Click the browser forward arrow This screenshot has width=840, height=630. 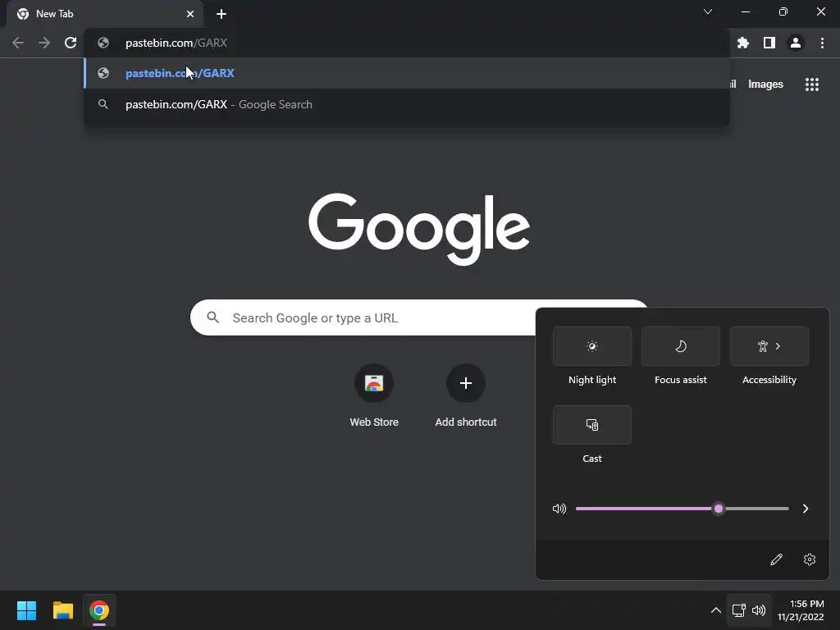pyautogui.click(x=44, y=43)
